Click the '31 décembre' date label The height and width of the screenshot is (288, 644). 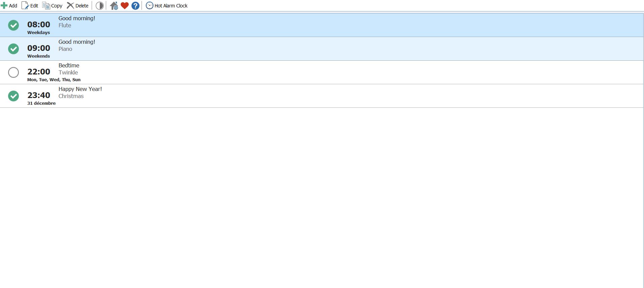(41, 103)
